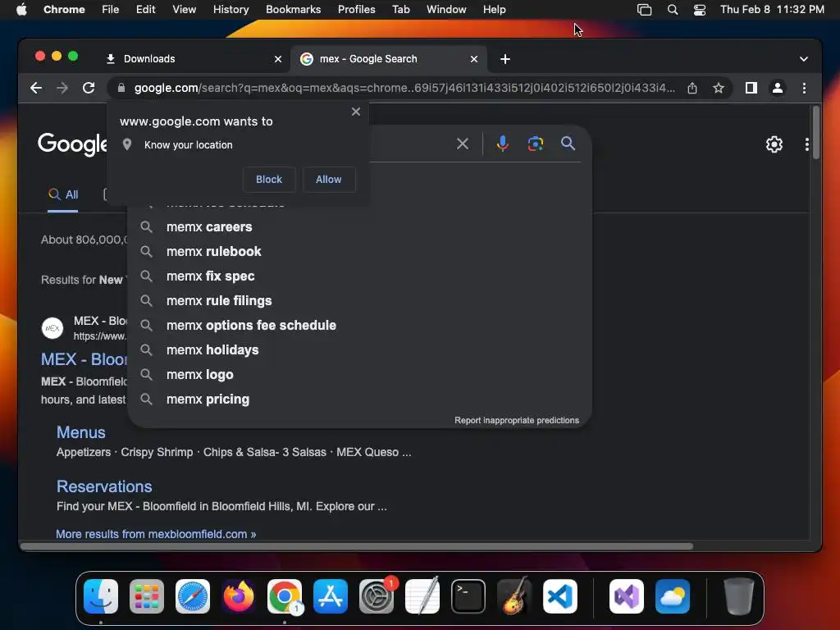Open System Settings from the Dock
Viewport: 840px width, 630px height.
coord(377,596)
